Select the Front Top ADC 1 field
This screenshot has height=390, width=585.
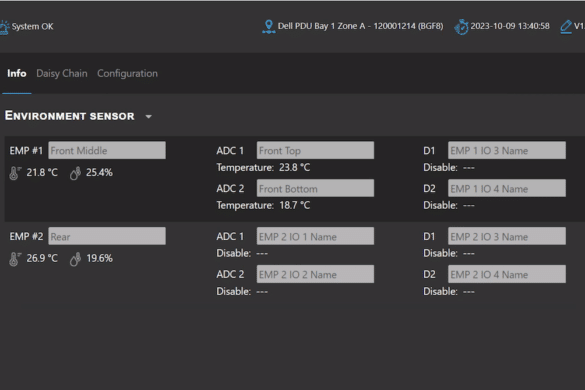point(315,150)
